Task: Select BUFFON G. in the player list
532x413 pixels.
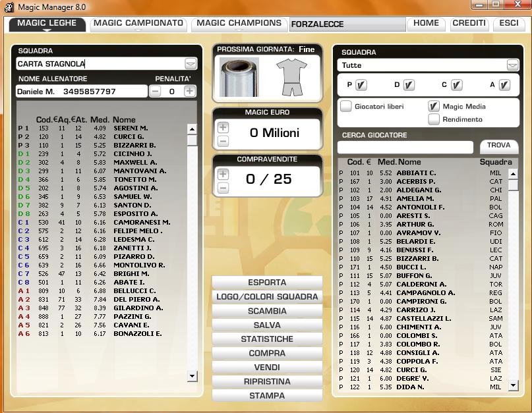Action: (x=423, y=276)
